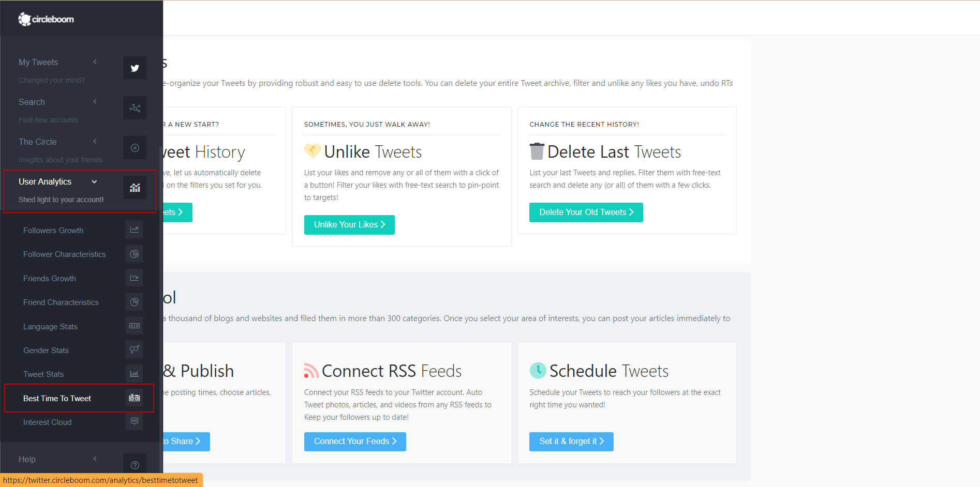
Task: Click The Circle target icon
Action: (x=135, y=147)
